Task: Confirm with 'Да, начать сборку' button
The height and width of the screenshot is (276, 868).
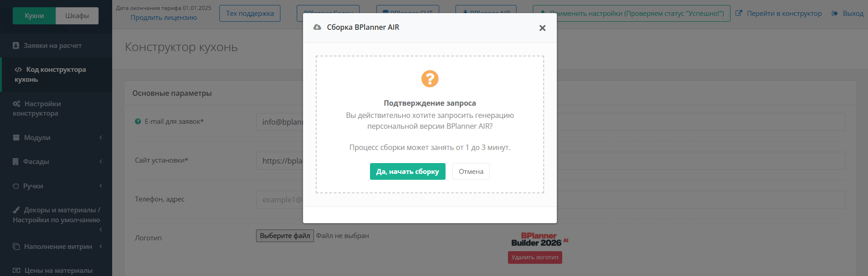Action: click(x=408, y=172)
